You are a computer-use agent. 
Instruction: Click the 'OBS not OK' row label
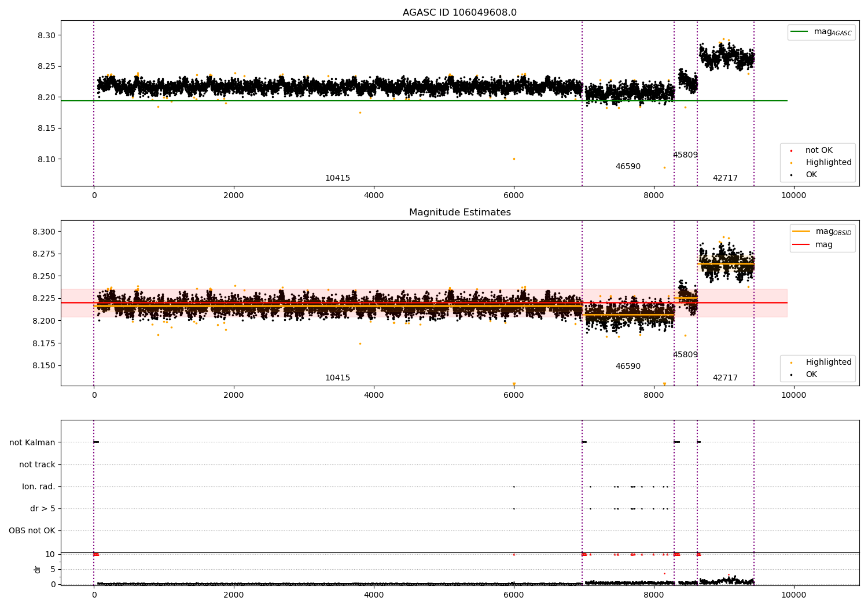pos(32,531)
